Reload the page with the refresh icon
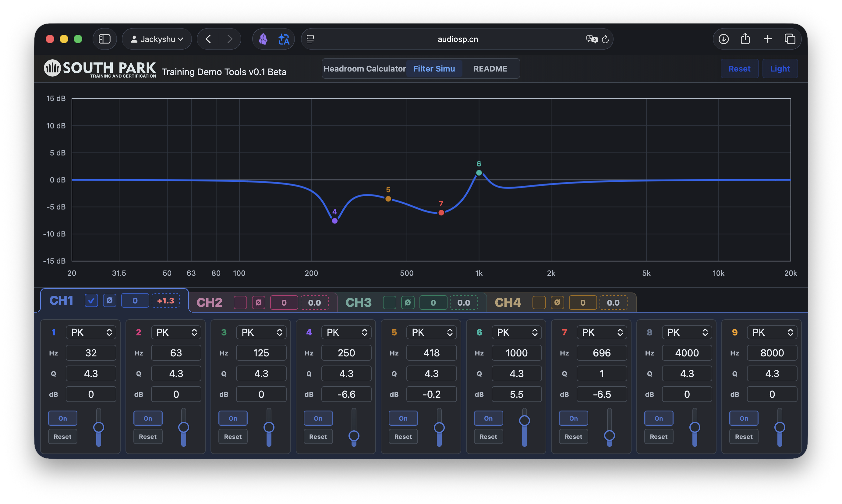 (x=605, y=39)
